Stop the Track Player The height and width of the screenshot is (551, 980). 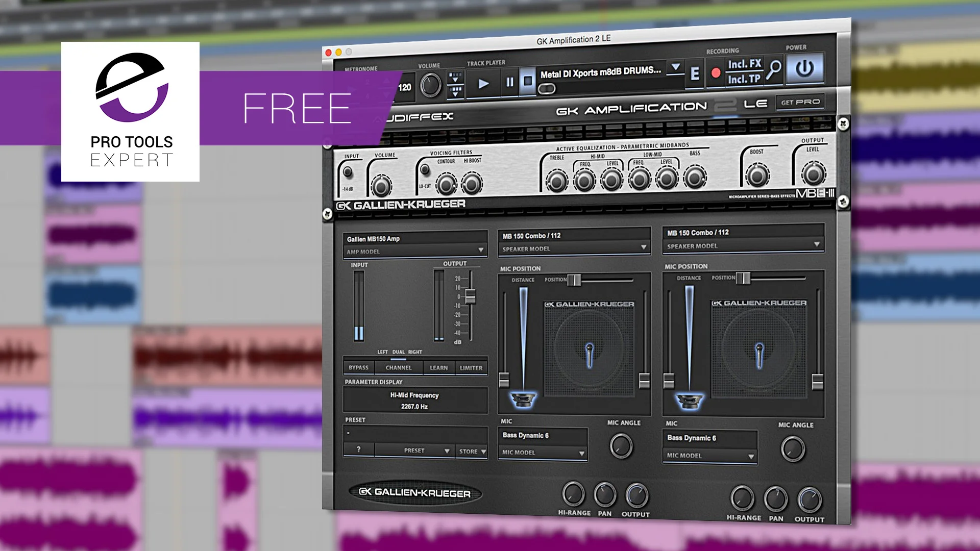point(527,81)
